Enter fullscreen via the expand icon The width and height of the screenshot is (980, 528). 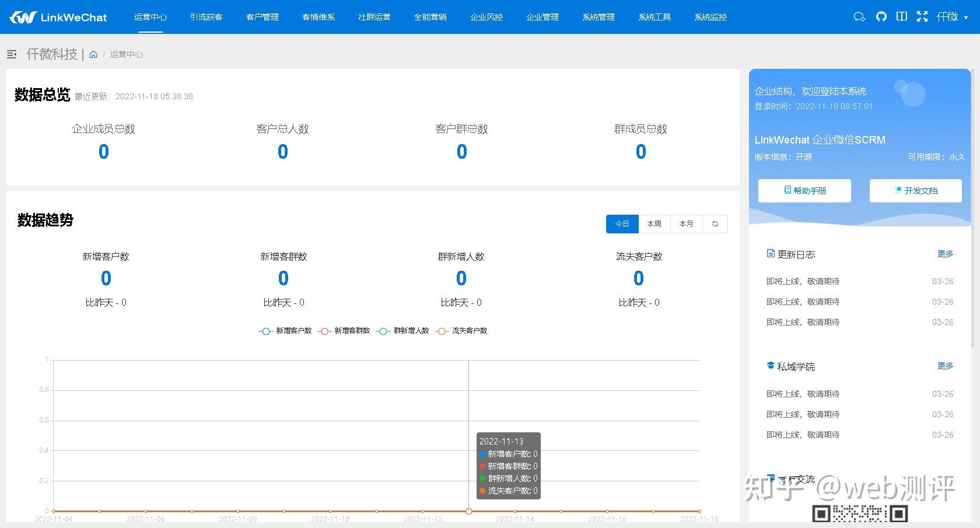click(922, 16)
